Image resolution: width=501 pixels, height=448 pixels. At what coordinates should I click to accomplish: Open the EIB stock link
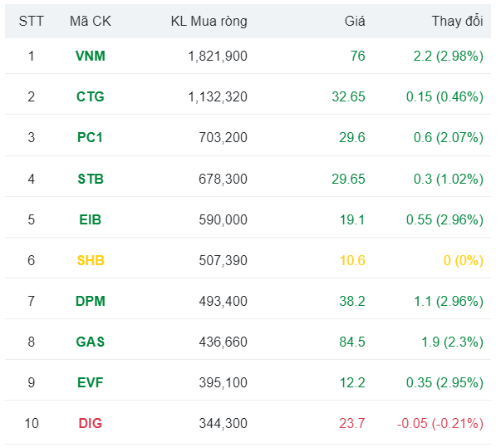pyautogui.click(x=90, y=219)
